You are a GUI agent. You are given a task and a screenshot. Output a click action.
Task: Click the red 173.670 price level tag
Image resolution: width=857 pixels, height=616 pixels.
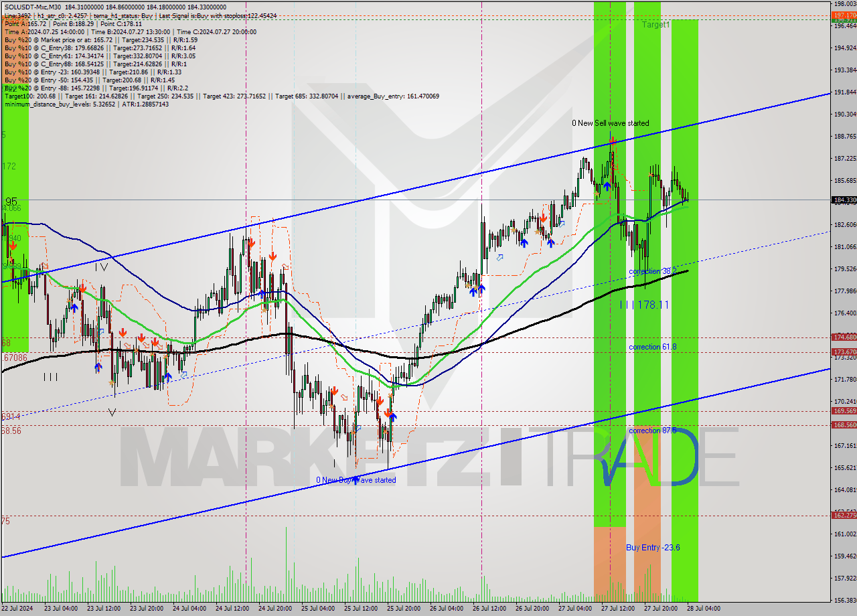844,352
